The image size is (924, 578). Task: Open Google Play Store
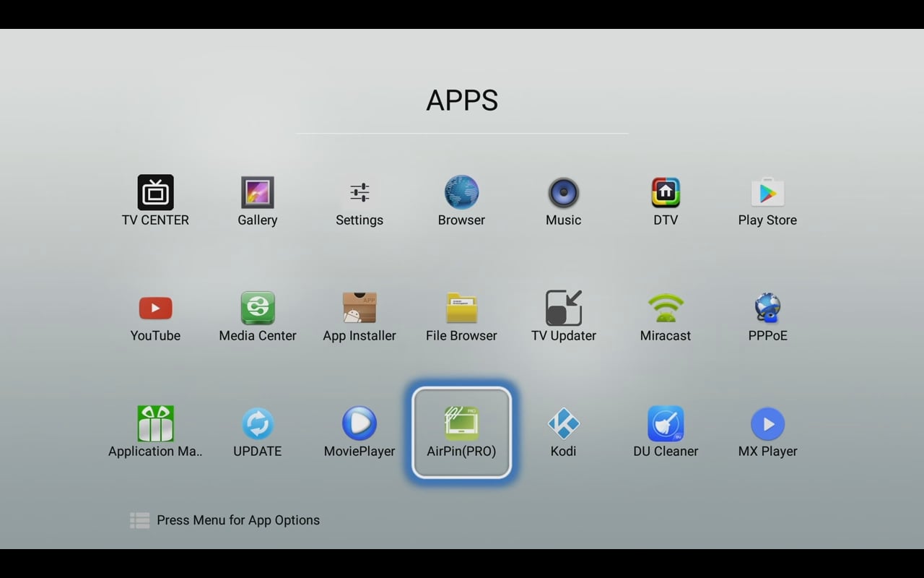[767, 193]
